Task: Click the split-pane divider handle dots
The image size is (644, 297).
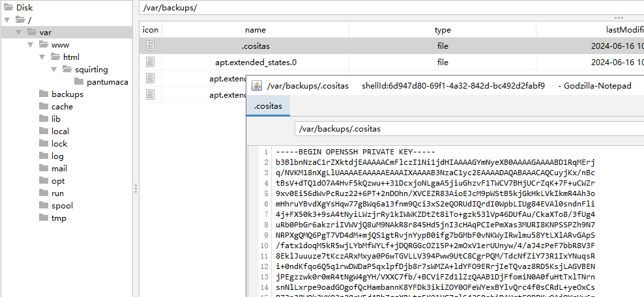Action: click(136, 188)
